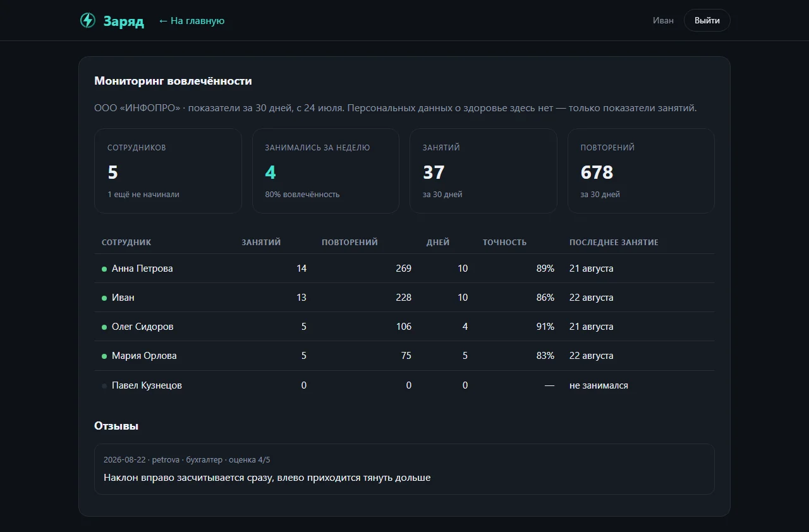Click the Мониторинг вовлечённости heading
809x532 pixels.
pos(173,81)
